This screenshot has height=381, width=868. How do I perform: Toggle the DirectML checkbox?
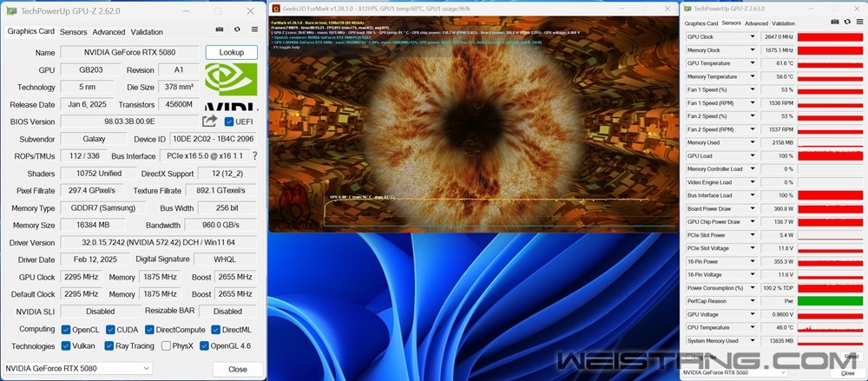coord(216,330)
